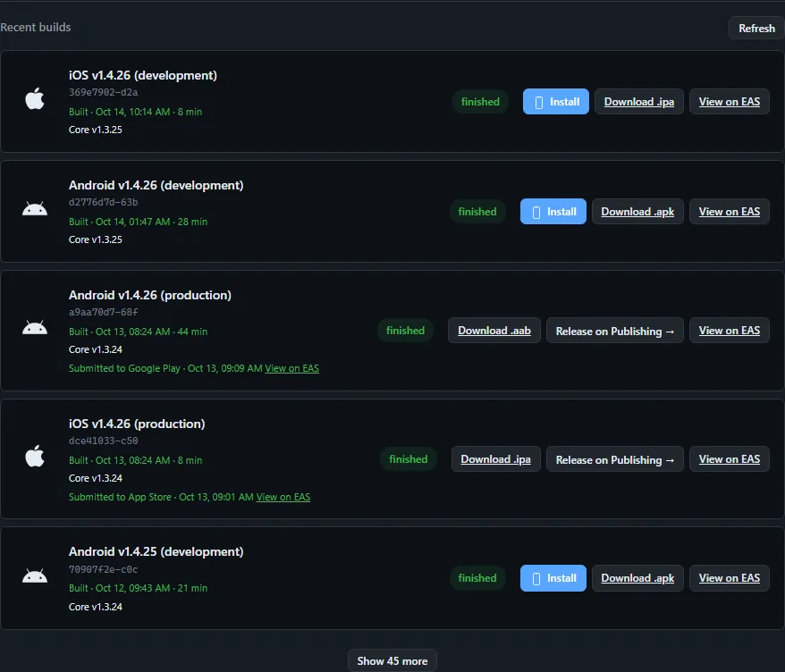Click Android icon of v1.4.26 development build
This screenshot has width=785, height=672.
(x=35, y=208)
